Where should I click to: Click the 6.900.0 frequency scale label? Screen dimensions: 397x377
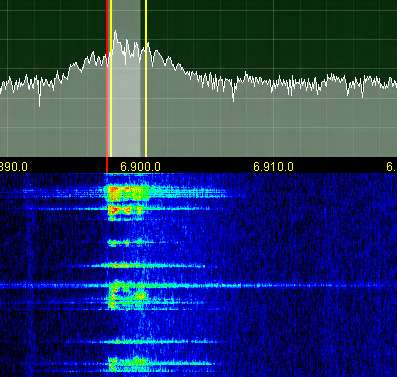[x=140, y=166]
